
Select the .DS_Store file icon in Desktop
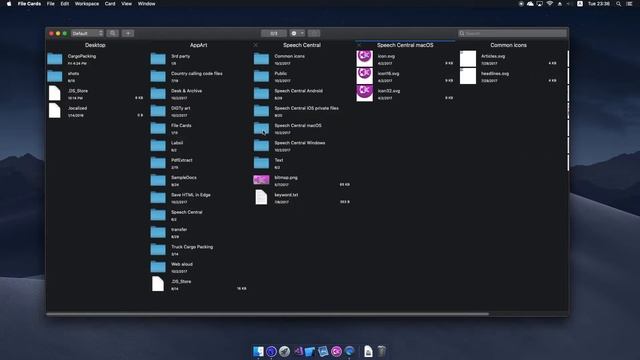click(55, 93)
